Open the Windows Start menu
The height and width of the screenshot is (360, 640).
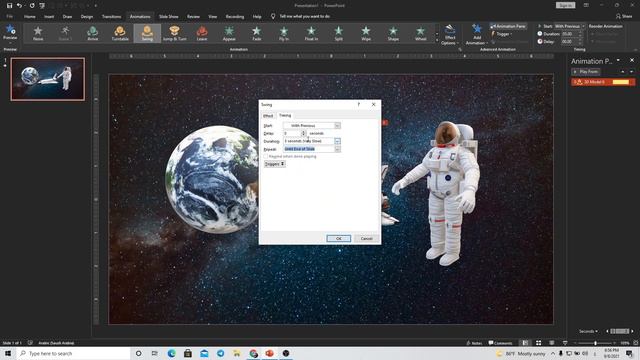[x=8, y=353]
